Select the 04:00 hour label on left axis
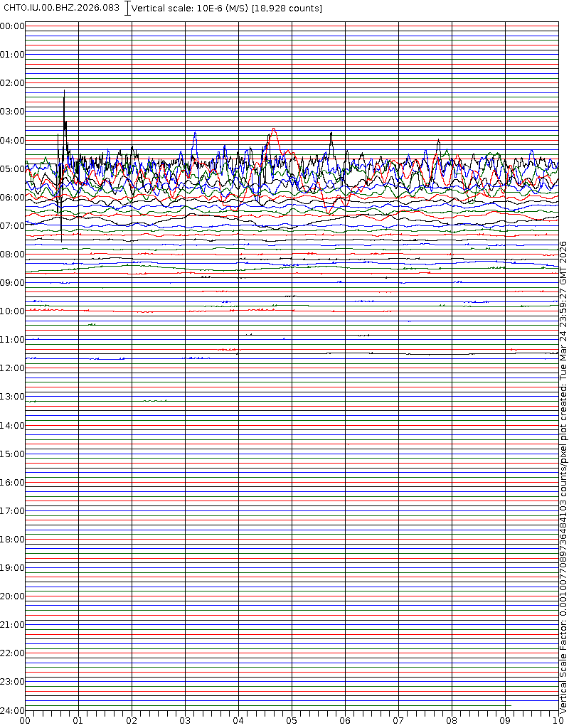 tap(12, 140)
